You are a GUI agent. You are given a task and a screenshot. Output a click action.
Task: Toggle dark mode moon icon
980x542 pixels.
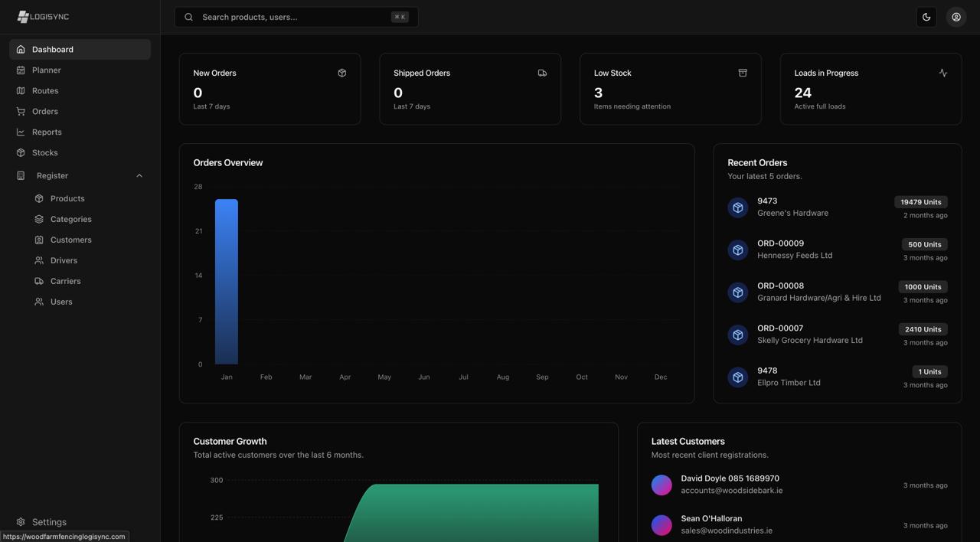pos(926,17)
